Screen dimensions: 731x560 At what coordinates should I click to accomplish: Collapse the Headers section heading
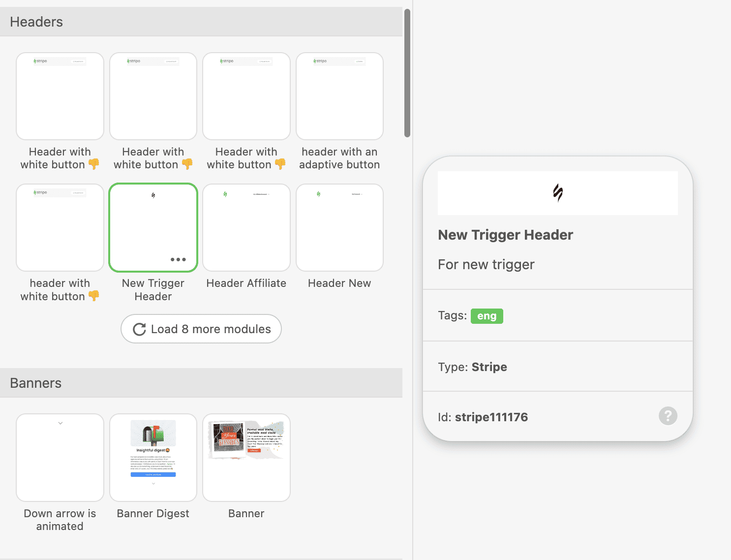click(36, 22)
